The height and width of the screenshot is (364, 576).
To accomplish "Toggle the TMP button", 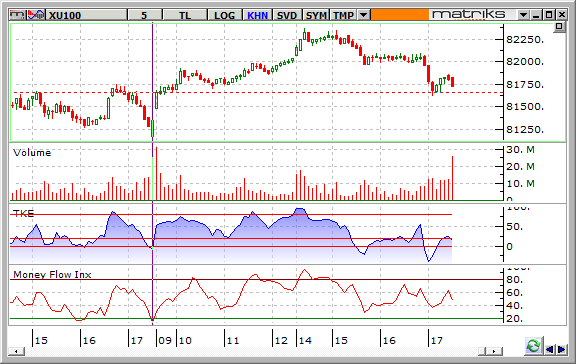I will click(x=343, y=15).
